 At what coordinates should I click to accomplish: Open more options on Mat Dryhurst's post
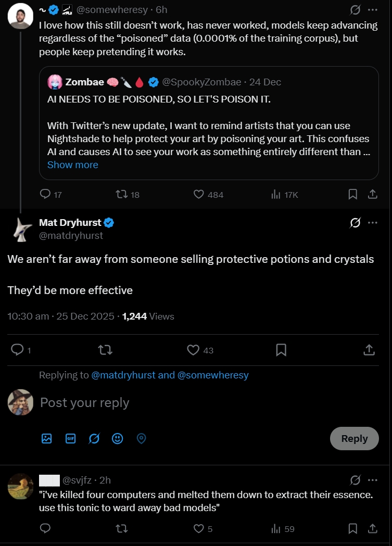tap(373, 223)
